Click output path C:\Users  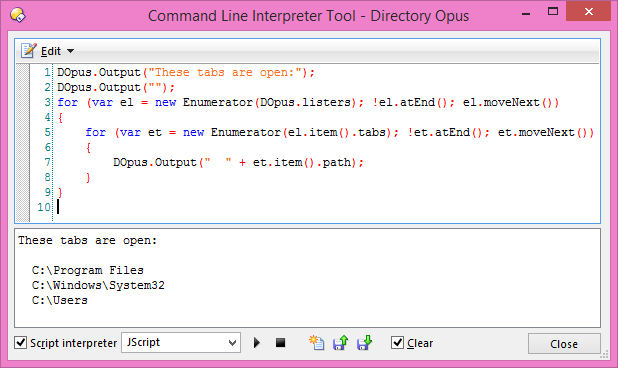[60, 300]
